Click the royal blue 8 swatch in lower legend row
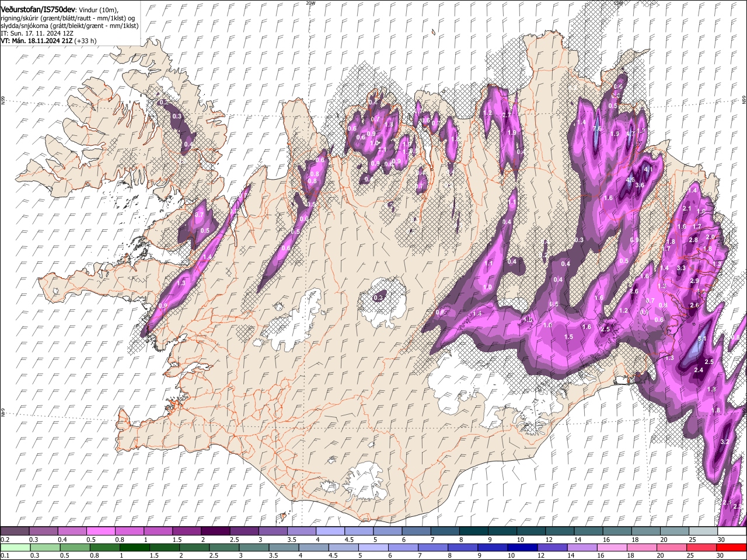The height and width of the screenshot is (560, 747). tap(463, 547)
